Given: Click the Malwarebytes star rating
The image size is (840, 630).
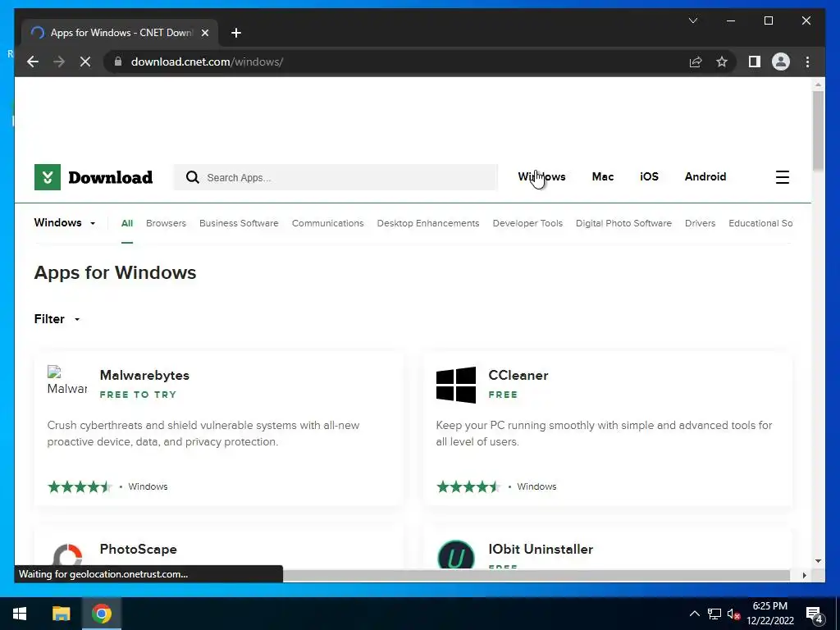Looking at the screenshot, I should pos(80,486).
